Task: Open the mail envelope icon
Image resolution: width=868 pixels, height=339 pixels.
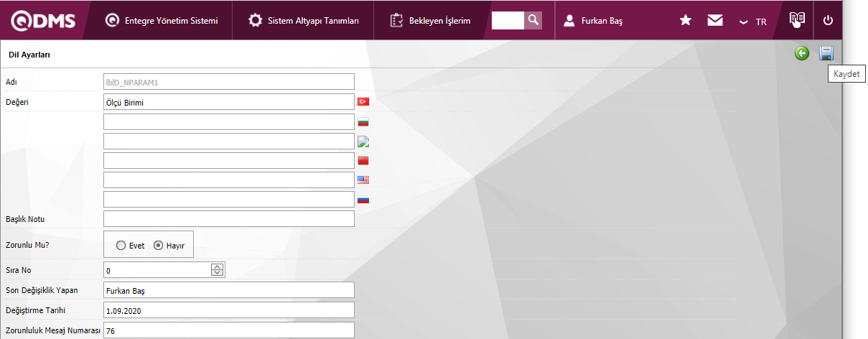Action: coord(714,21)
